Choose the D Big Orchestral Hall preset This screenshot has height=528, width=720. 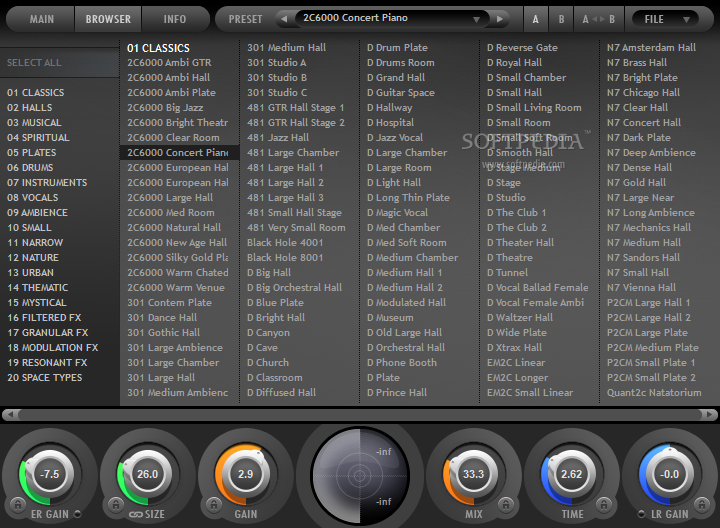pyautogui.click(x=294, y=288)
